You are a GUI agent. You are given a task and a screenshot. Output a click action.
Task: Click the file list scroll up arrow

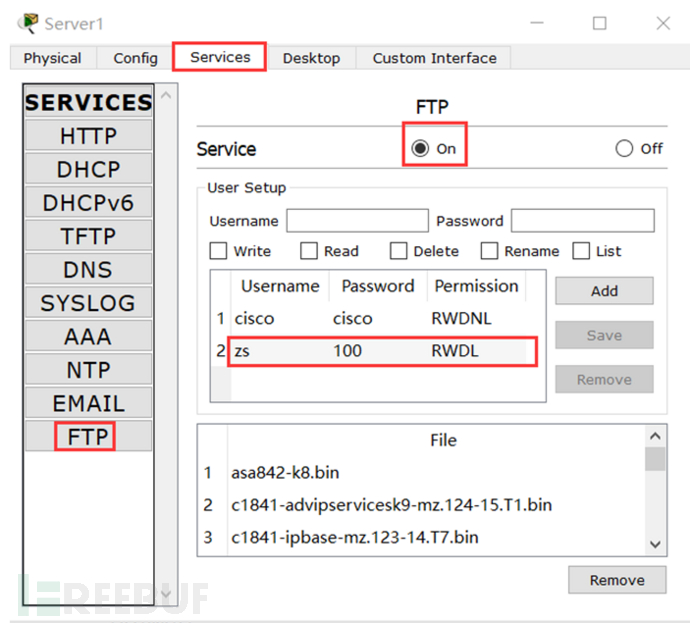tap(655, 436)
